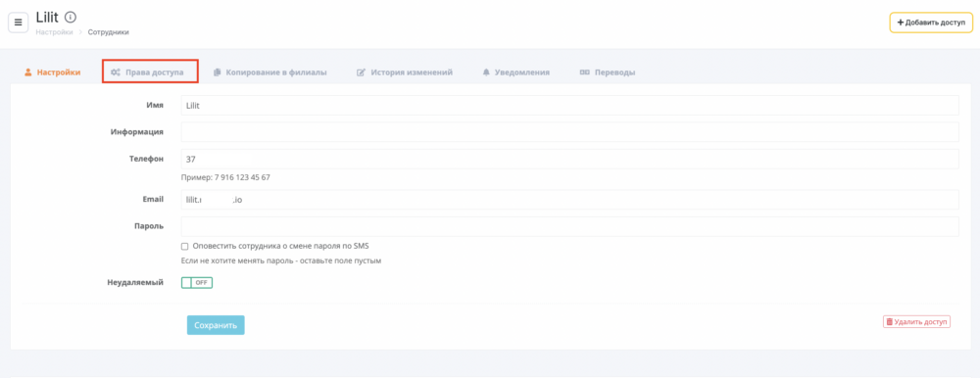Click the Телефон input field
Screen dimensions: 980x378
(570, 159)
